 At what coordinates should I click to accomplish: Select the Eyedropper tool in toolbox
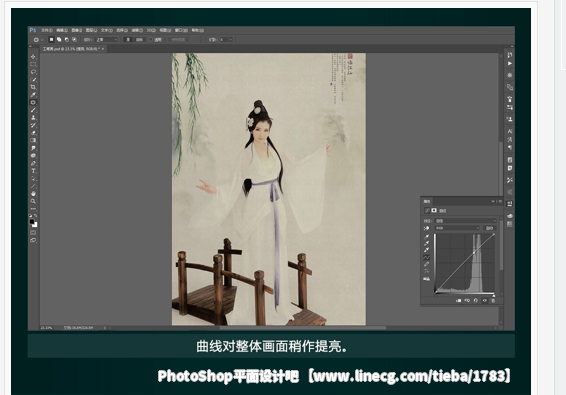tap(33, 95)
